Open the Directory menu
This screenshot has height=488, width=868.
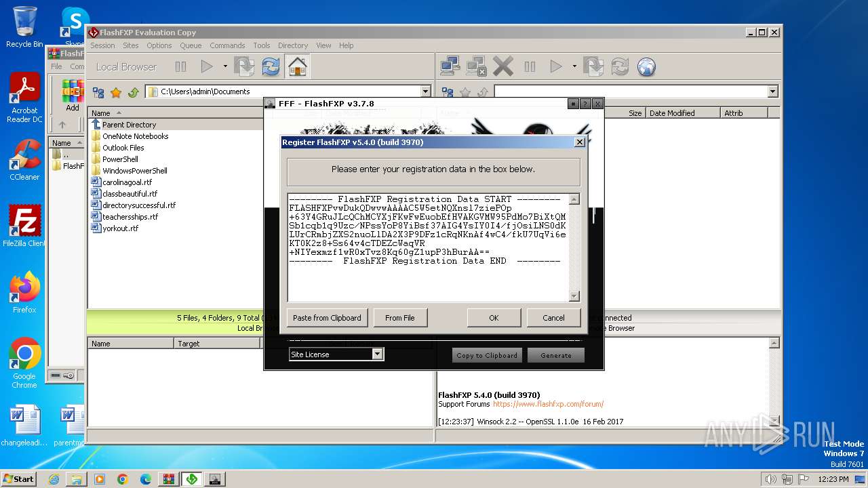[293, 45]
